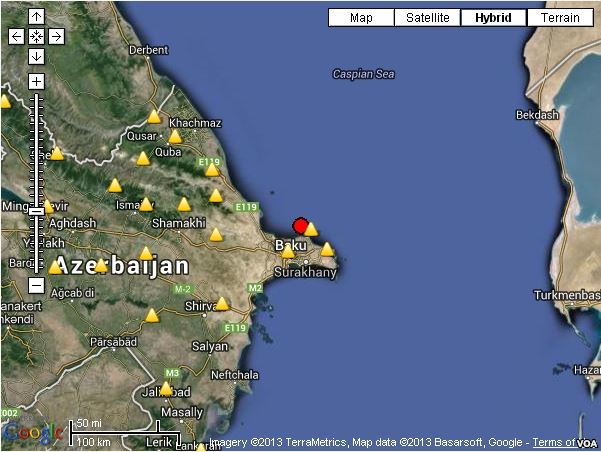Pan the map left with arrow button
This screenshot has width=601, height=452.
[16, 36]
